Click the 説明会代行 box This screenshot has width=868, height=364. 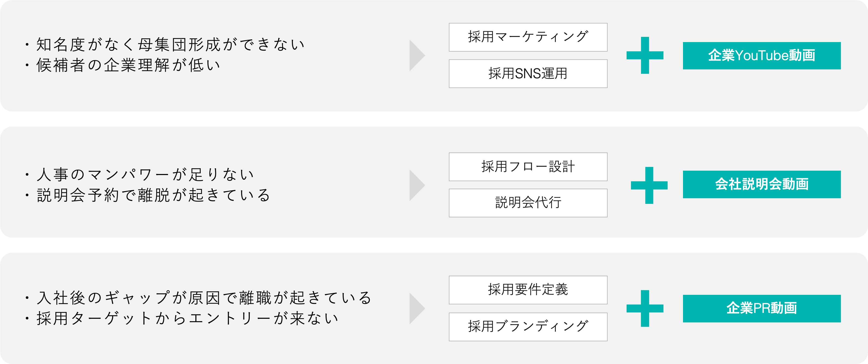pos(528,203)
